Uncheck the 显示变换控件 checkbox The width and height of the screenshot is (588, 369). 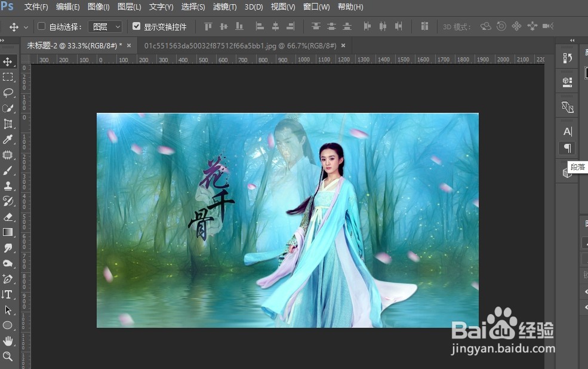coord(137,26)
